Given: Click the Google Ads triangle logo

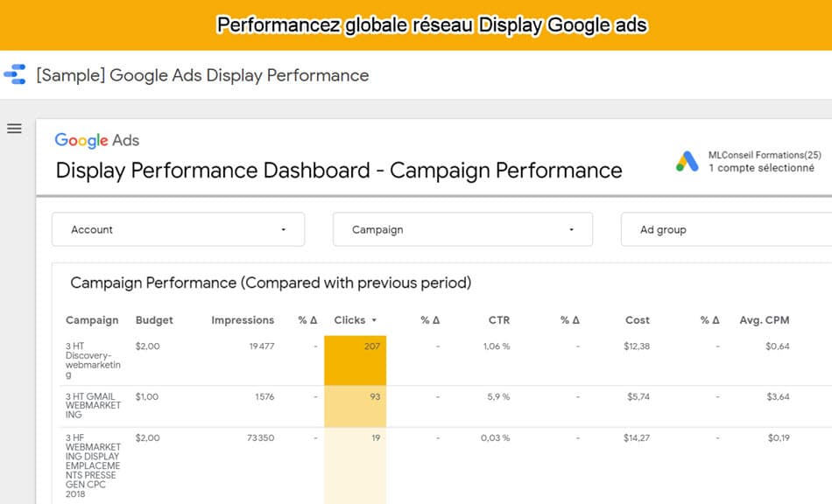Looking at the screenshot, I should 687,161.
